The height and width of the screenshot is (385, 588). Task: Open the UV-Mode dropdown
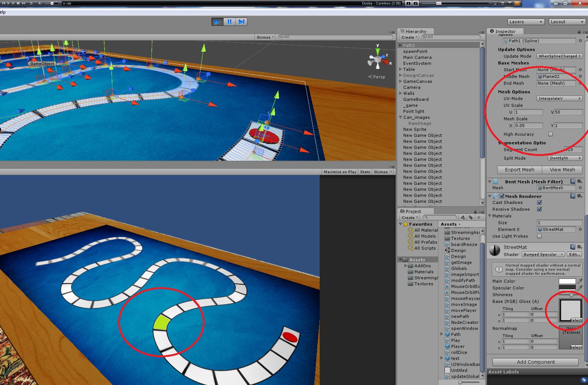pos(560,99)
